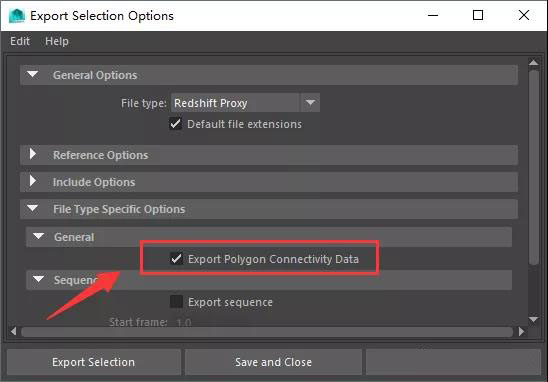Enable the Export sequence checkbox
The width and height of the screenshot is (548, 382).
point(176,302)
